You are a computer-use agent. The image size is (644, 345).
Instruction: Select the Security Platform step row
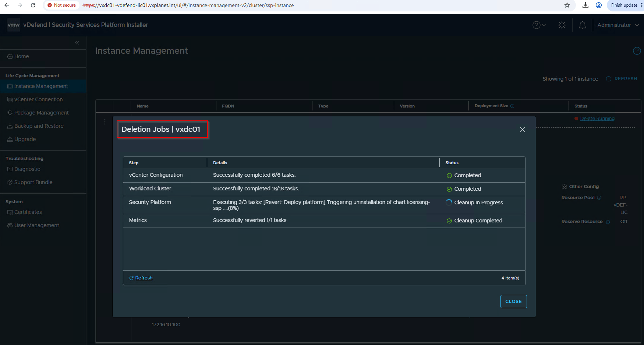click(324, 205)
